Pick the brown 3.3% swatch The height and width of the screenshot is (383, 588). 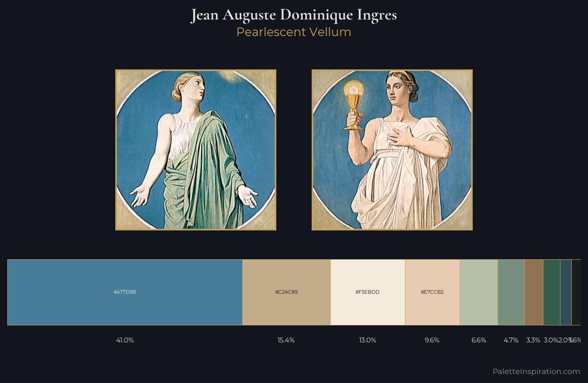coord(534,292)
